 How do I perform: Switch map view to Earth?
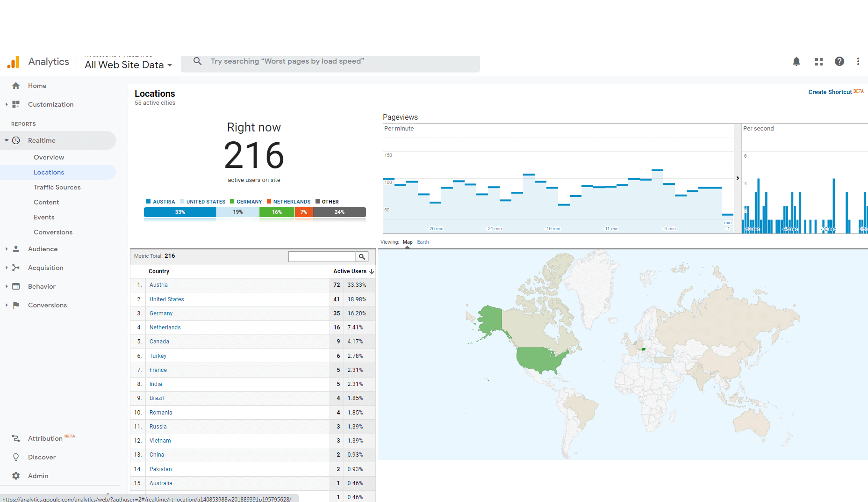[423, 242]
